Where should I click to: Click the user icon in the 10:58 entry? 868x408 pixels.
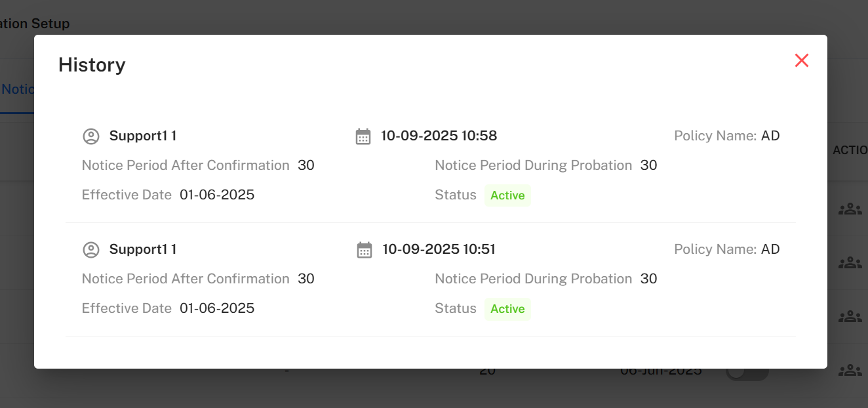click(x=90, y=136)
